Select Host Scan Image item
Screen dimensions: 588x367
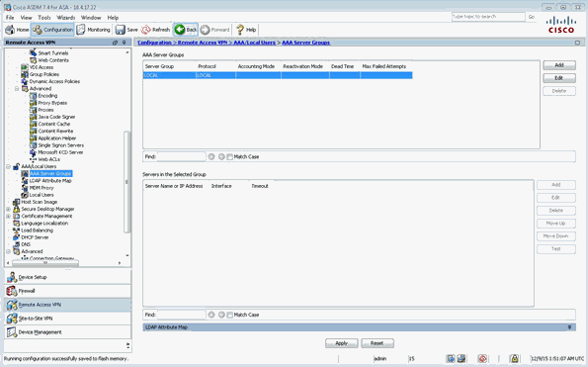click(x=39, y=202)
